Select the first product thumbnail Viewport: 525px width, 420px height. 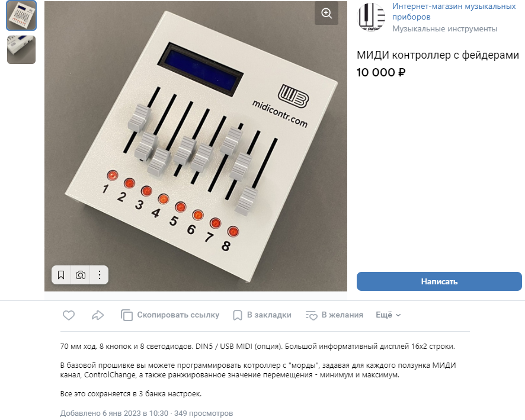(21, 15)
